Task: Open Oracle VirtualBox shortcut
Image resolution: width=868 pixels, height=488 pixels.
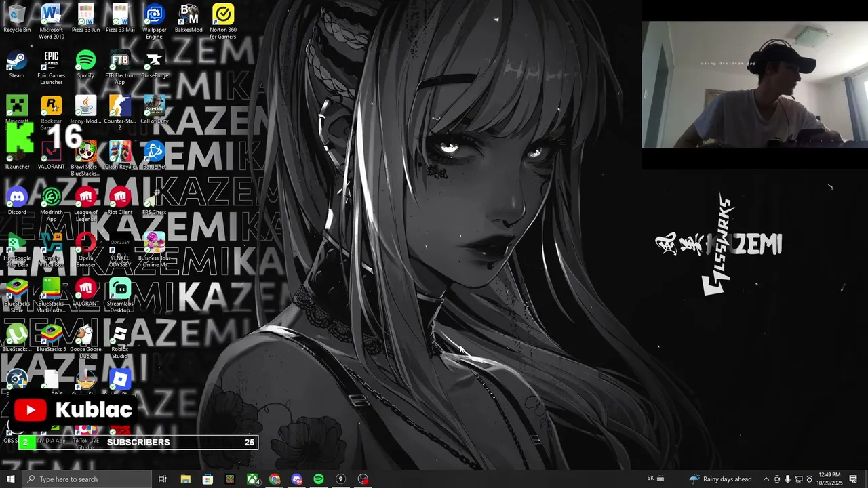Action: point(52,250)
